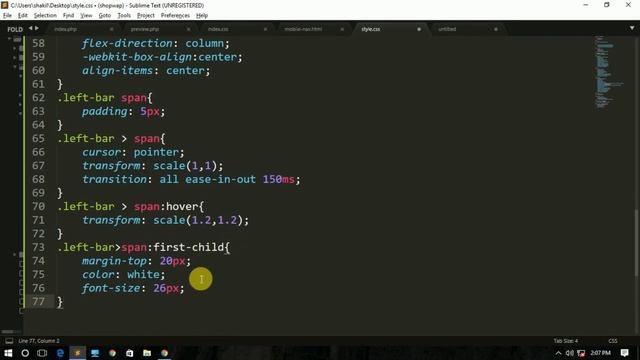
Task: Click 'first-child' selector on line 73
Action: tap(189, 247)
